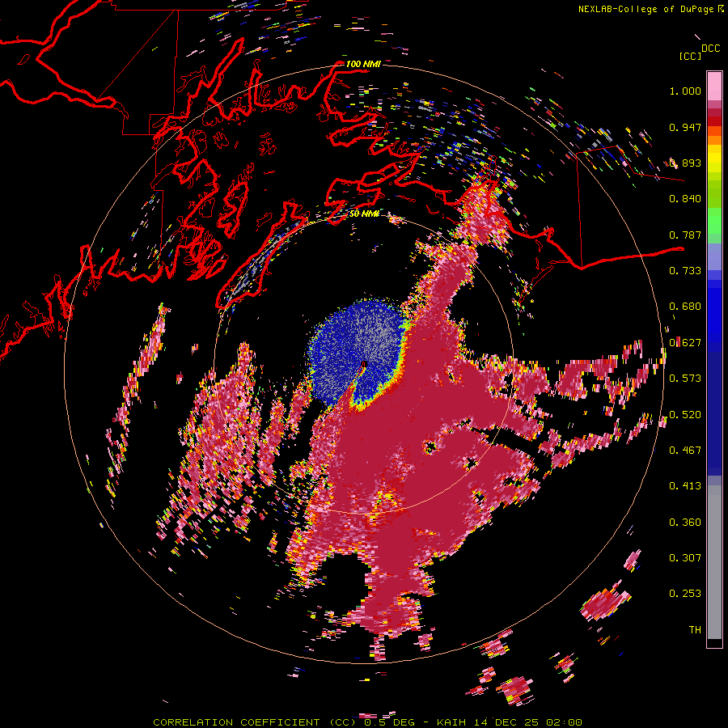Click the 1.000 value on the scale
The height and width of the screenshot is (728, 728).
click(x=685, y=91)
